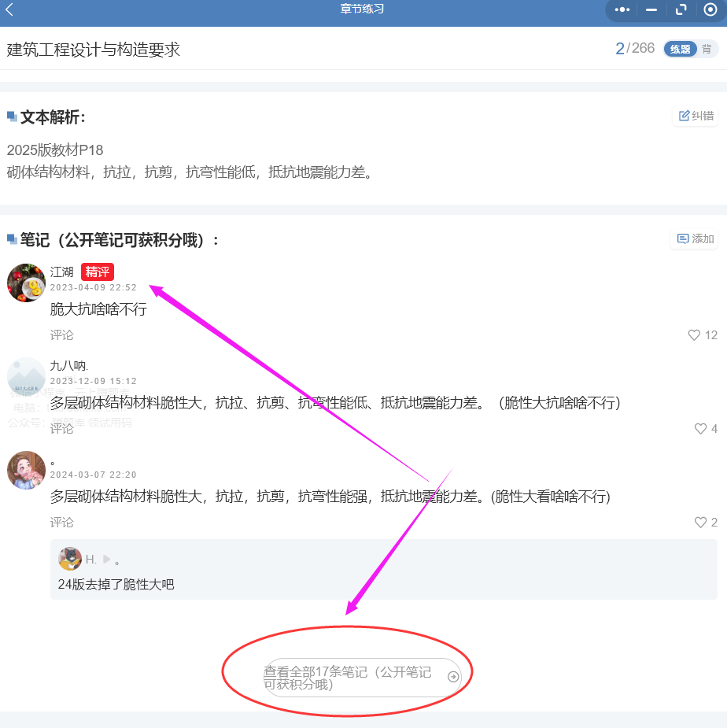Click username 九八呐.
Image resolution: width=727 pixels, height=728 pixels.
pyautogui.click(x=68, y=366)
